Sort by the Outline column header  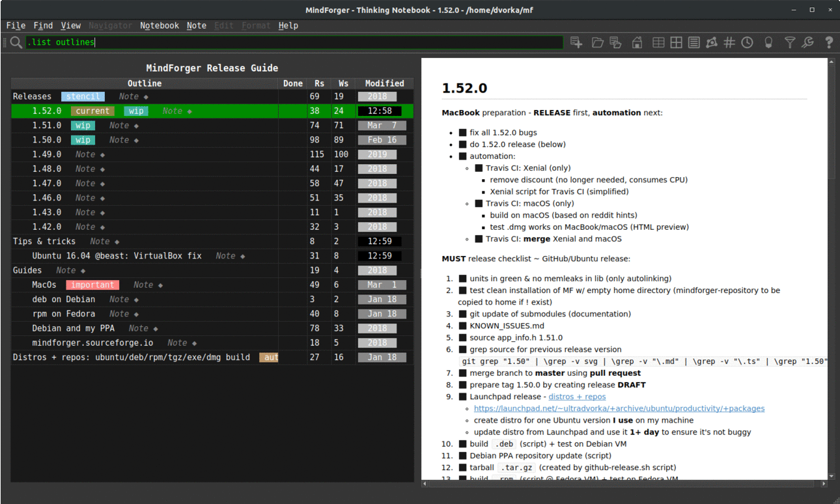(145, 83)
